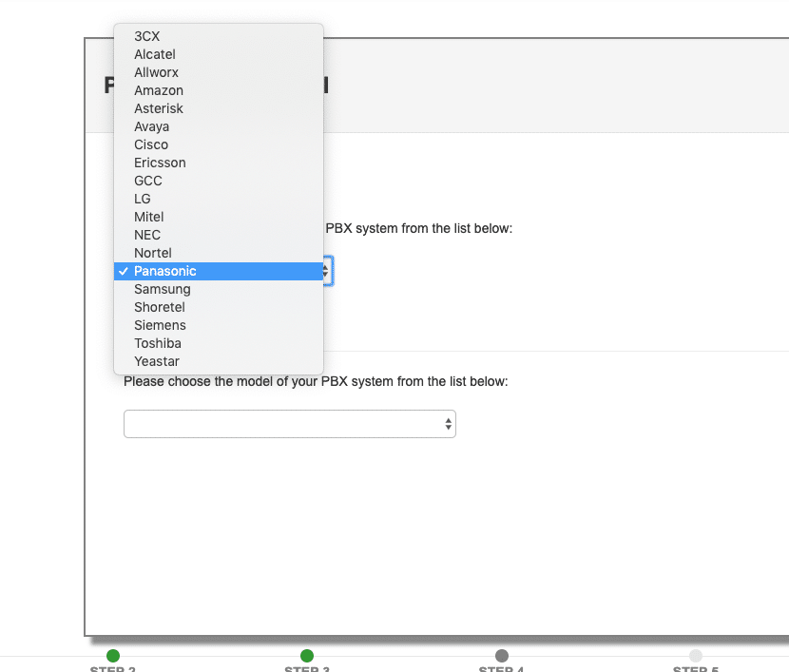The height and width of the screenshot is (672, 789).
Task: Select Yeastar from the list
Action: 219,361
